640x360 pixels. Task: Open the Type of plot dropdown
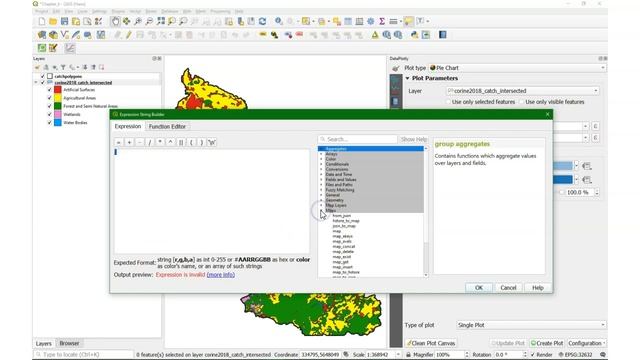click(x=531, y=325)
